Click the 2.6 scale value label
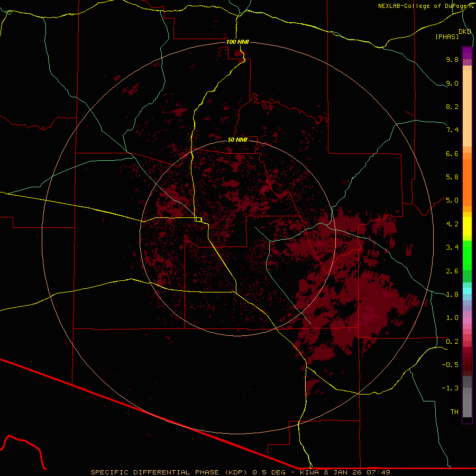This screenshot has height=476, width=476. click(x=452, y=271)
